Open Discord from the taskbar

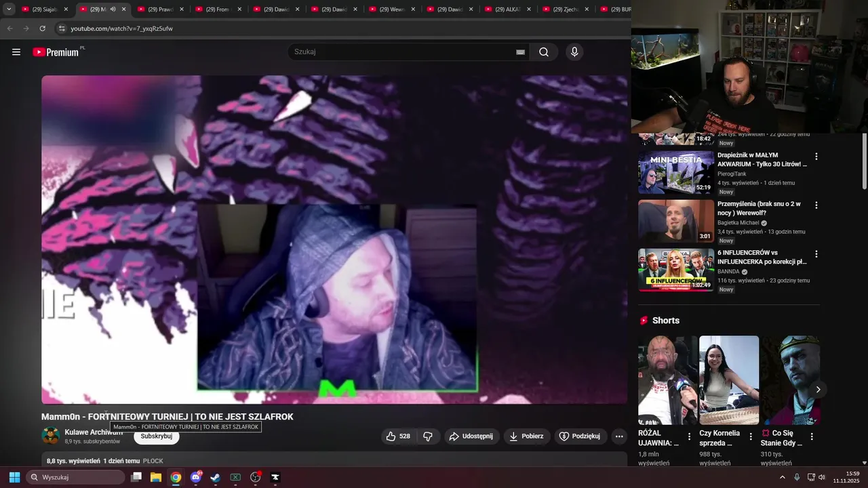(196, 477)
